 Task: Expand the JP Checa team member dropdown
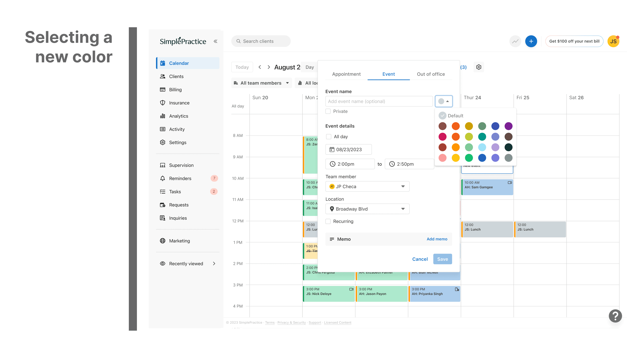coord(367,187)
